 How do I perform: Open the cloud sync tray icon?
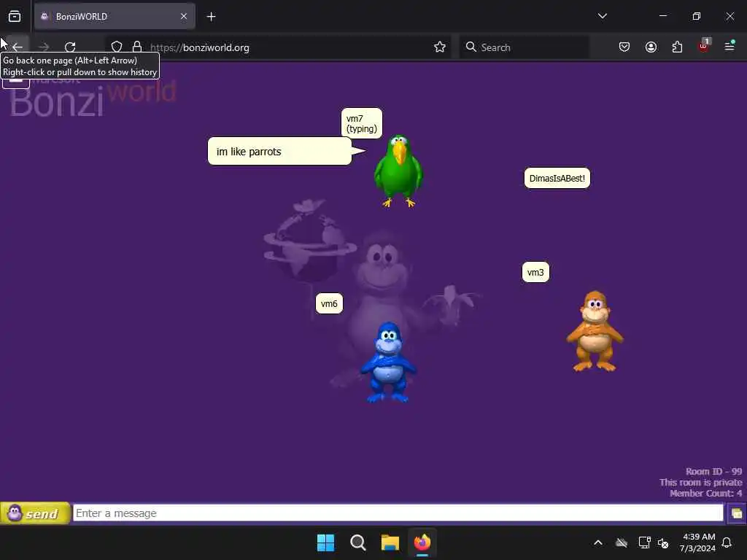coord(622,542)
